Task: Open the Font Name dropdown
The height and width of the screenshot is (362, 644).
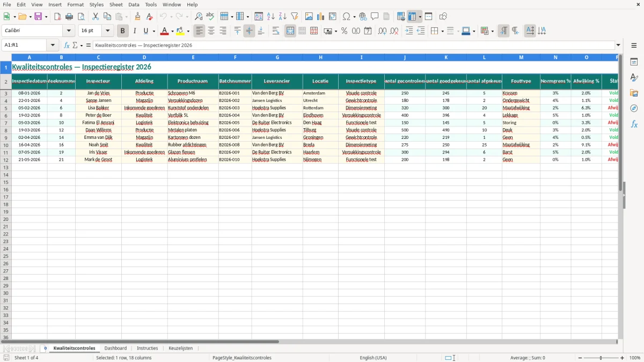Action: point(69,31)
